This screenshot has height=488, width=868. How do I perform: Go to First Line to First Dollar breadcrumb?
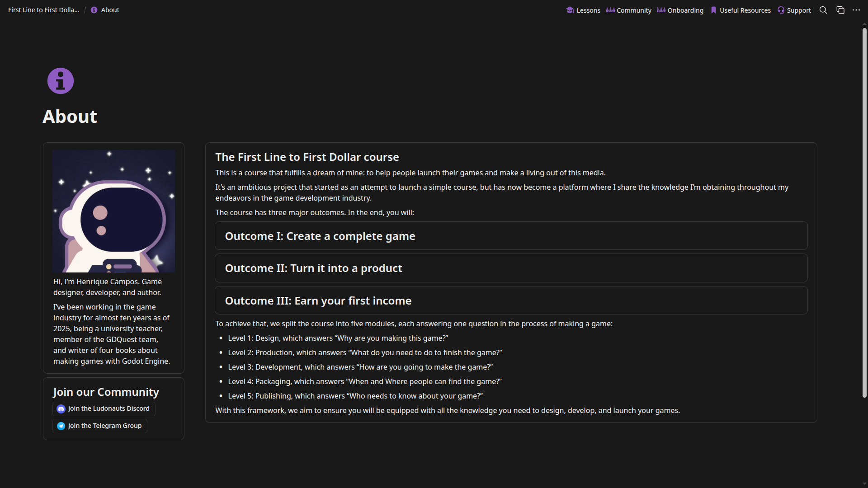44,10
